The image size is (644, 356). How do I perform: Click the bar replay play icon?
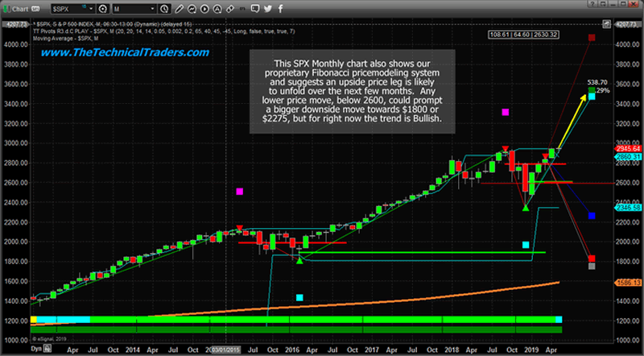click(204, 9)
